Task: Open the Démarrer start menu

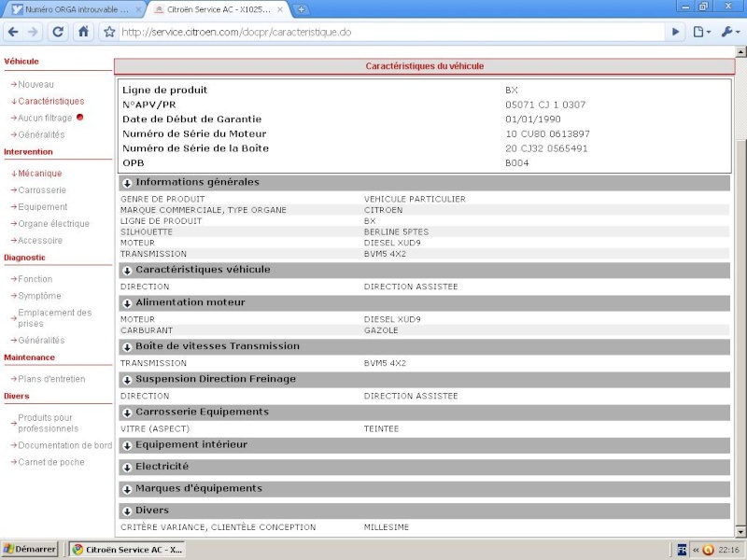Action: coord(29,549)
